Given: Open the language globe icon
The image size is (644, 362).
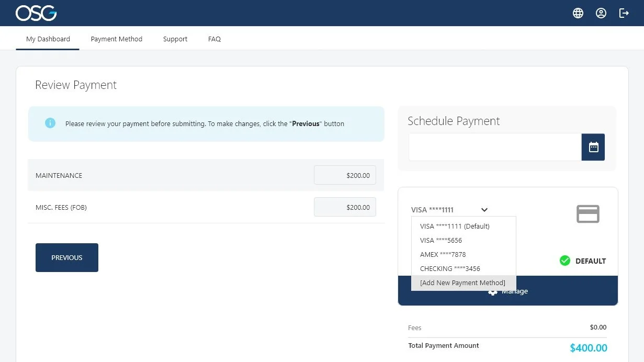Looking at the screenshot, I should (x=578, y=13).
